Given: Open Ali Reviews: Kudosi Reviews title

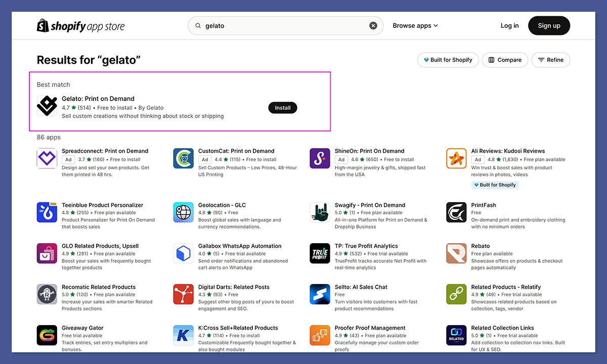Looking at the screenshot, I should click(508, 151).
